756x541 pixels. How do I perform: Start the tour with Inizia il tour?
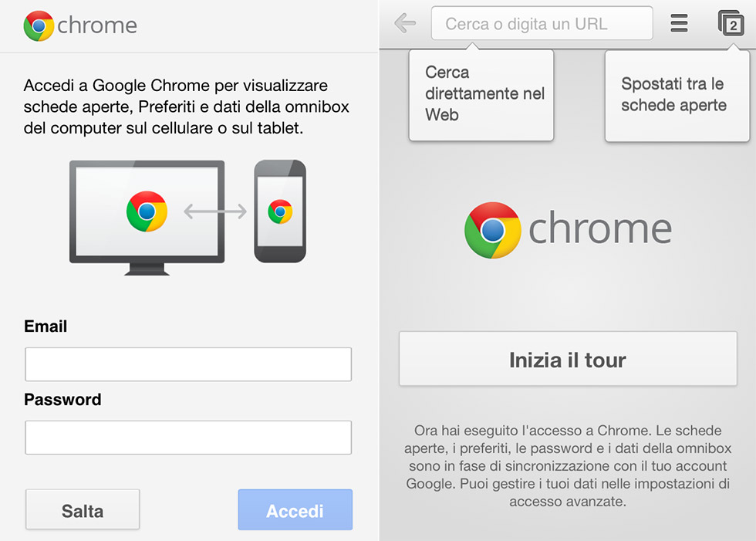point(568,360)
